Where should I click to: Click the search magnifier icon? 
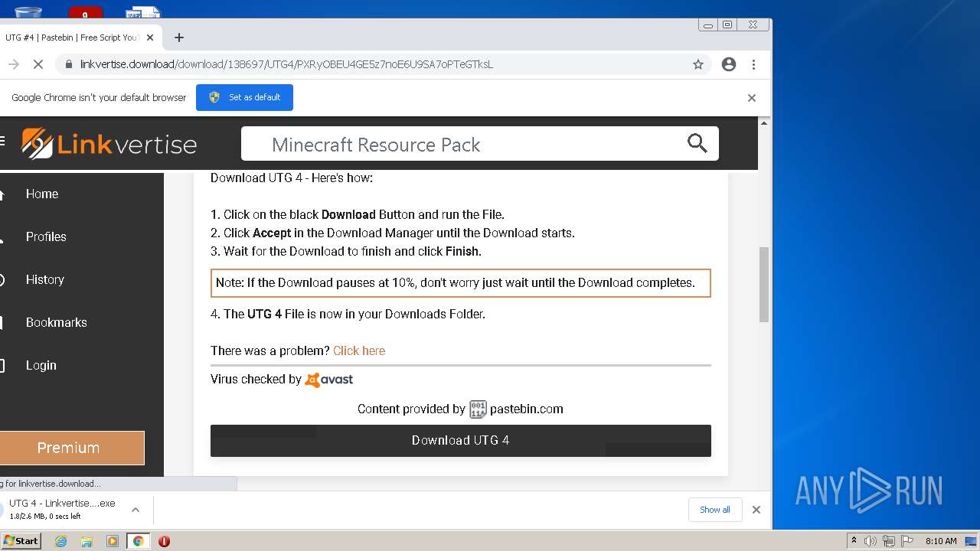click(x=697, y=143)
